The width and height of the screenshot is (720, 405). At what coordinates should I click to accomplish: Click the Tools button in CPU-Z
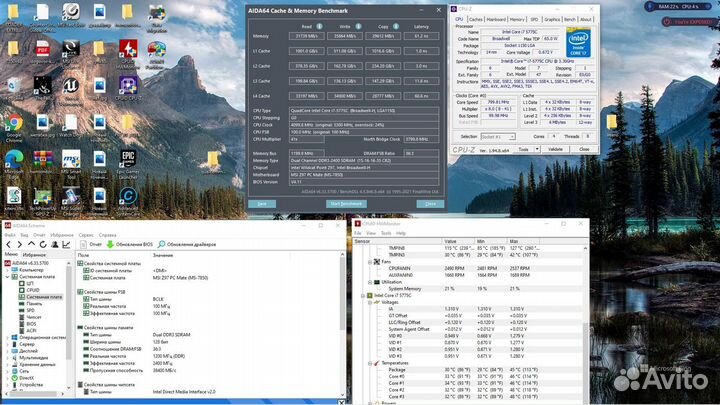point(523,149)
